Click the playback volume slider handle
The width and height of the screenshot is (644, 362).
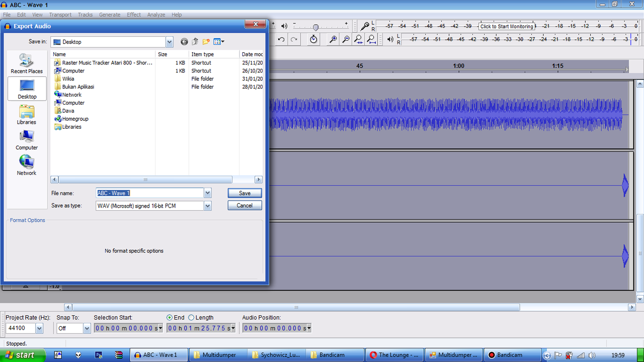click(315, 27)
